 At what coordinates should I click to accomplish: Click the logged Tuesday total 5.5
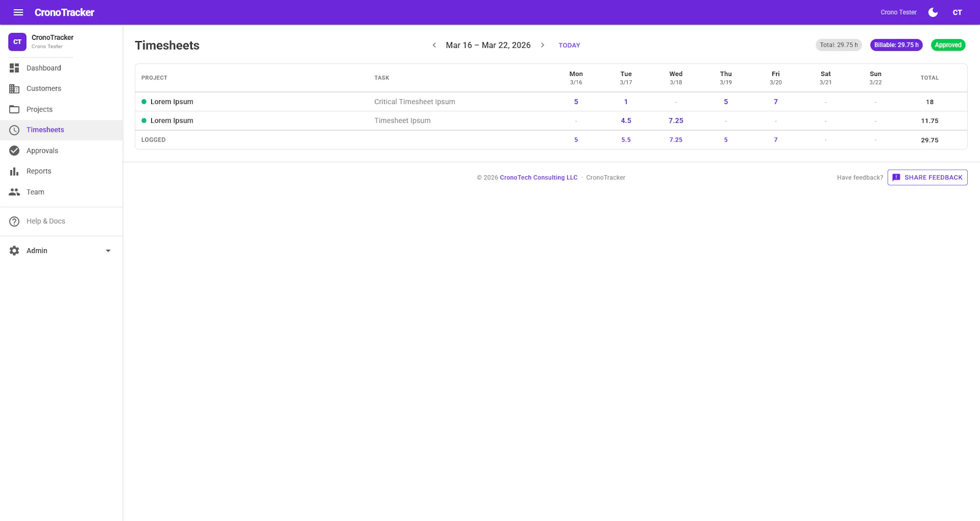(x=626, y=140)
